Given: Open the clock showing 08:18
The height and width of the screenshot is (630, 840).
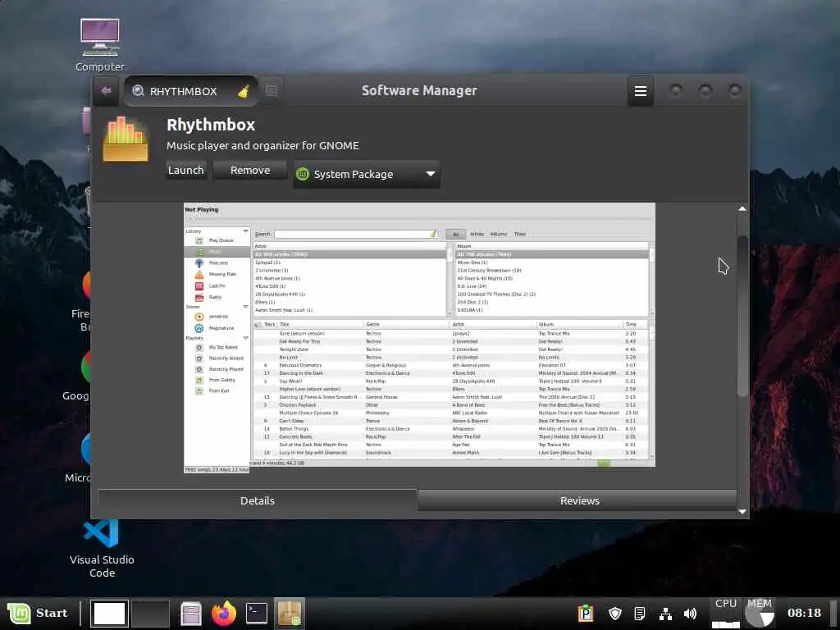Looking at the screenshot, I should click(804, 614).
